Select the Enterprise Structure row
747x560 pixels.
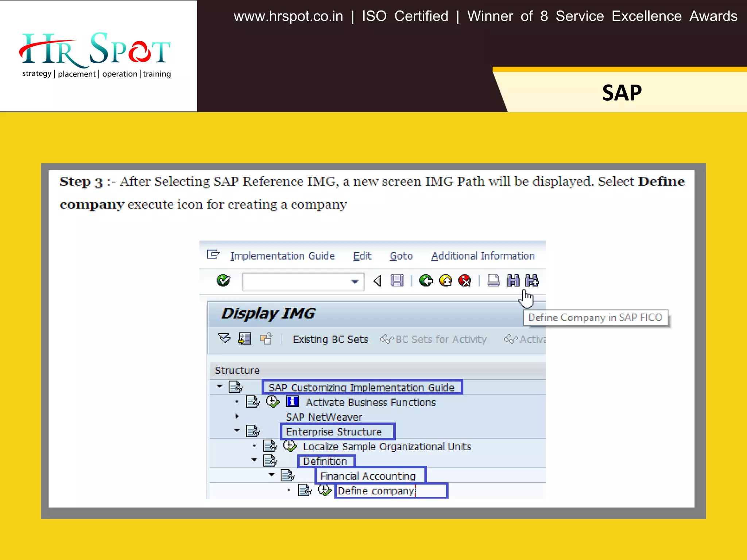[x=378, y=431]
